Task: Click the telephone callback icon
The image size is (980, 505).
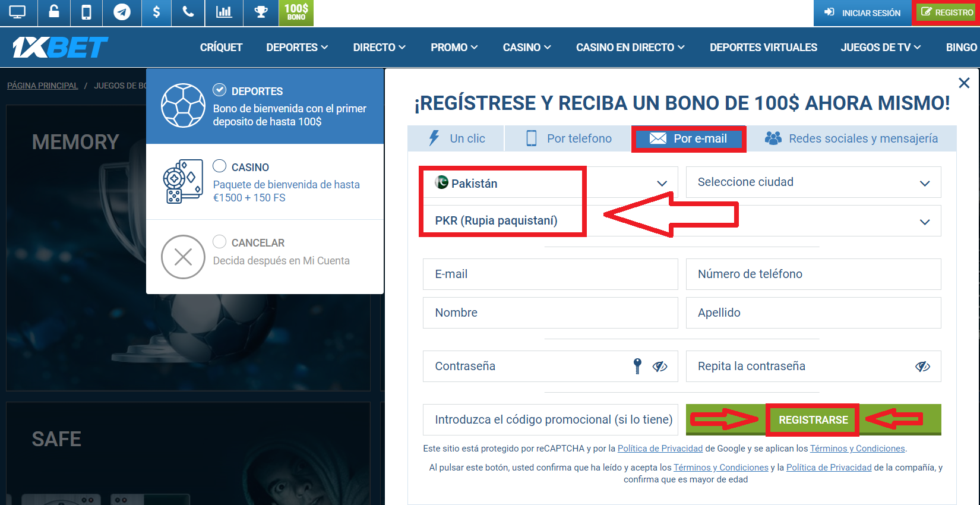Action: pos(188,12)
